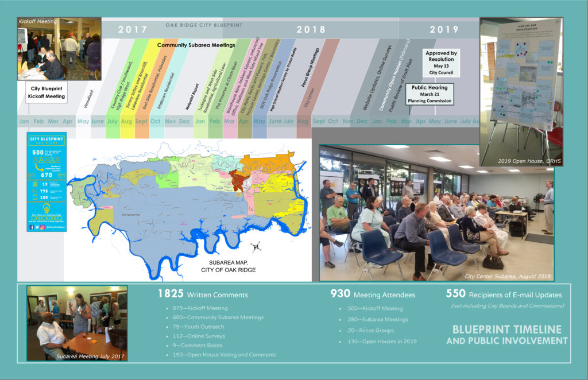Click the compass rose on the subarea map

pos(256,247)
